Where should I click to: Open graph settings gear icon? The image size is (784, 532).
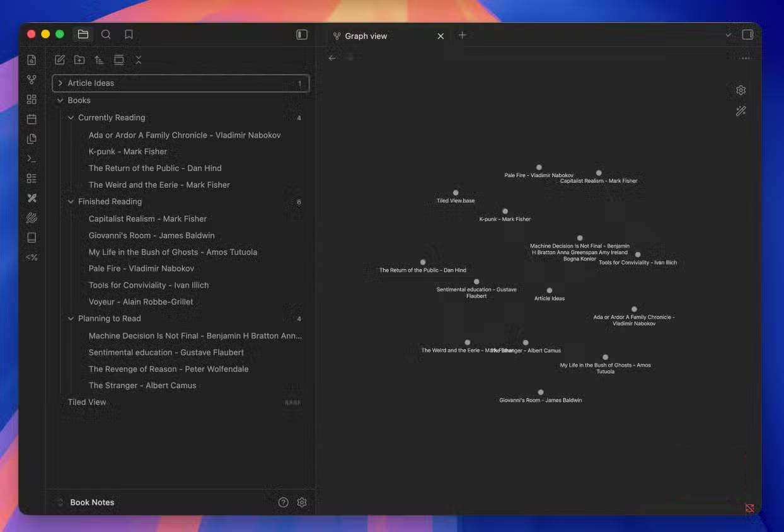(x=741, y=90)
